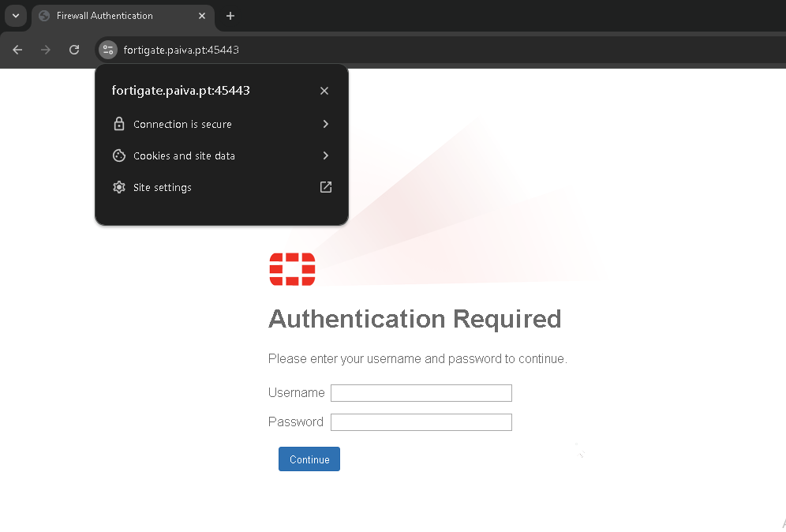Click the address bar URL text

[181, 50]
